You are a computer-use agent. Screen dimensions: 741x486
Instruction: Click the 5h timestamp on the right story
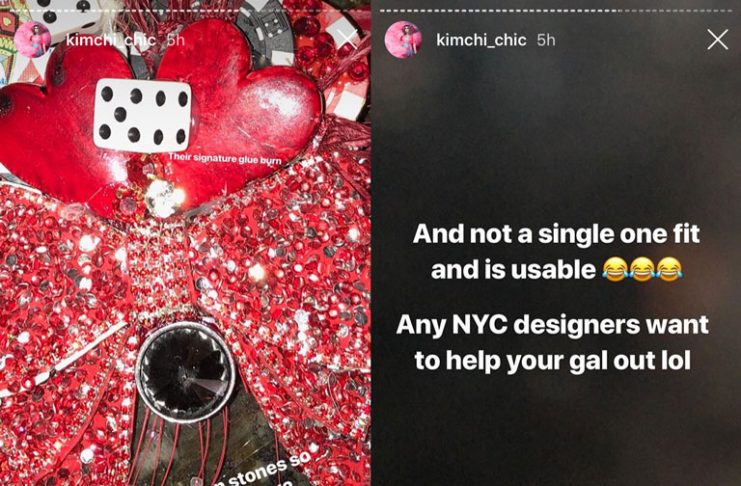point(546,40)
